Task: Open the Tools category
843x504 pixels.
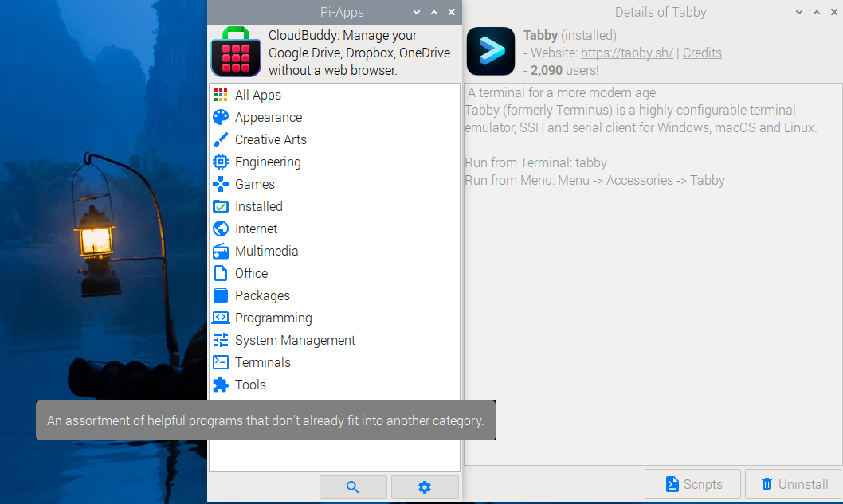Action: click(335, 385)
